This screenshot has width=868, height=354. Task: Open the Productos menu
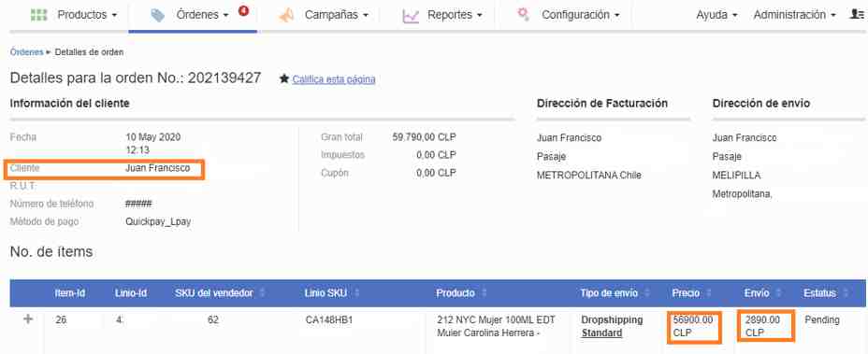point(87,15)
